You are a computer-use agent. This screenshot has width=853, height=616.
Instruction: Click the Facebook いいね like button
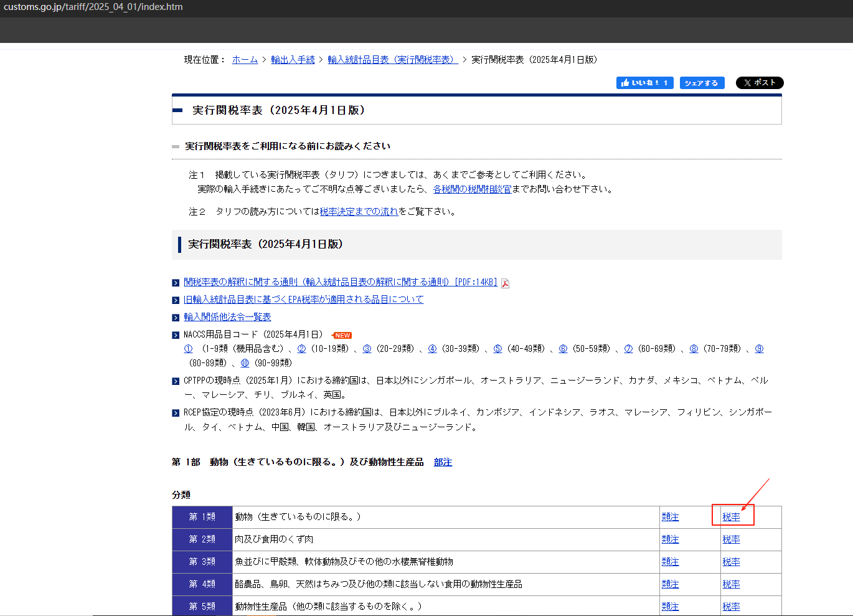(644, 83)
